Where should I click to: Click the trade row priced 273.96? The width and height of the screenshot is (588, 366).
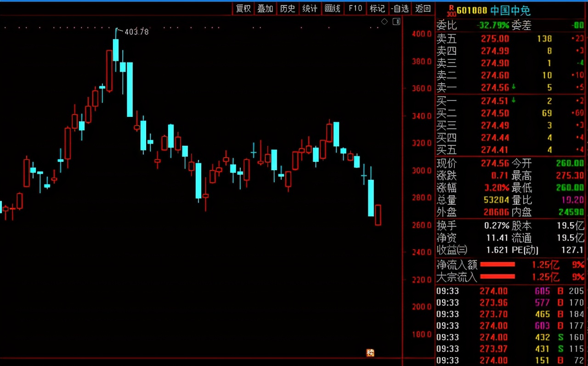[510, 303]
